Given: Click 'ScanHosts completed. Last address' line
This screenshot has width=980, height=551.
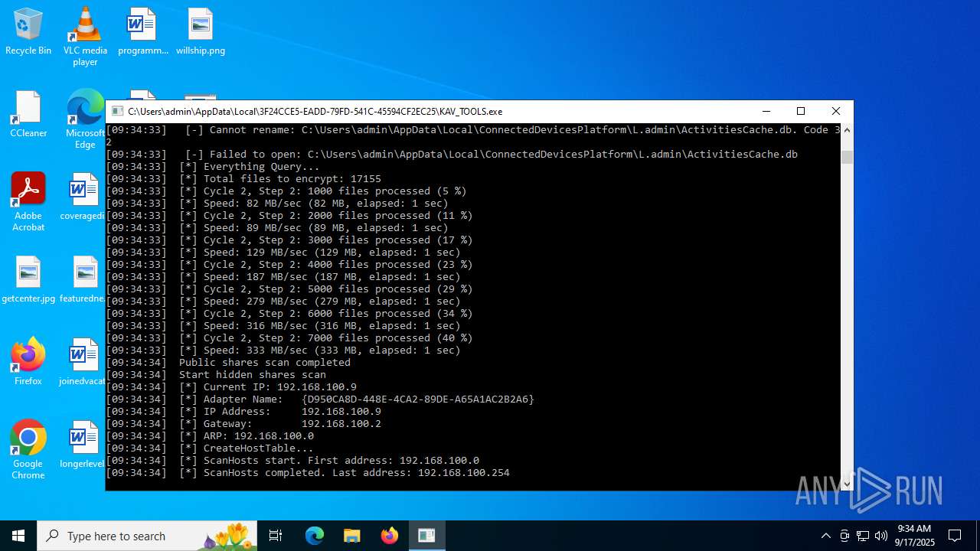Looking at the screenshot, I should [308, 472].
